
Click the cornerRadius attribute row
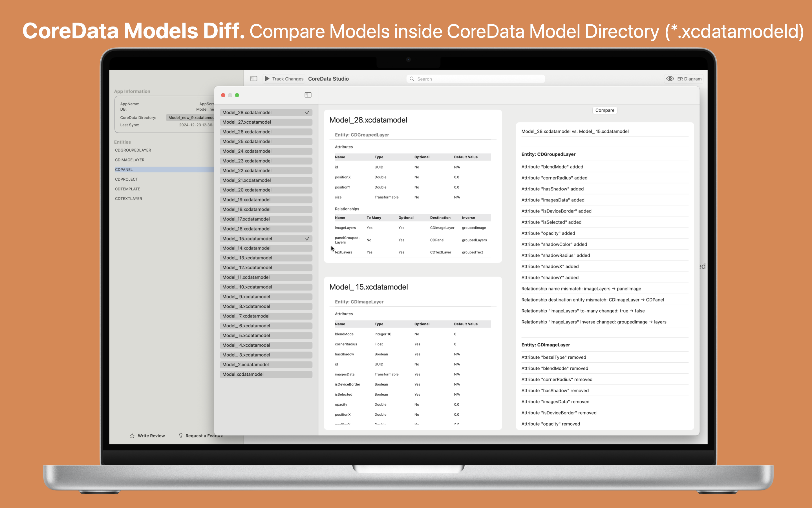[413, 344]
